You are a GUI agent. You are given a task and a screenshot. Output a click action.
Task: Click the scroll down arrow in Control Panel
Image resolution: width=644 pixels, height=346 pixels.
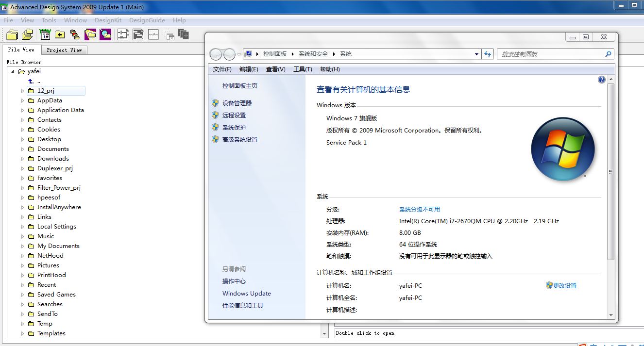[x=611, y=315]
